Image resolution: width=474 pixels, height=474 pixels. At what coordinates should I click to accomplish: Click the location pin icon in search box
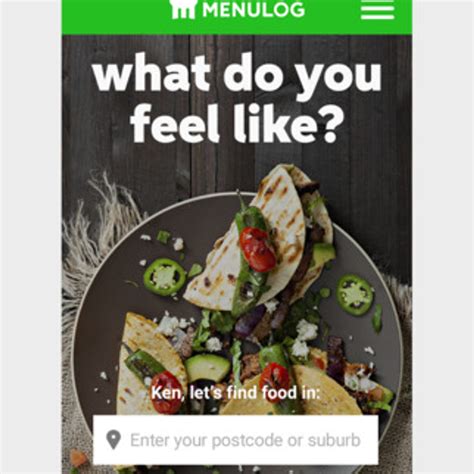click(113, 440)
